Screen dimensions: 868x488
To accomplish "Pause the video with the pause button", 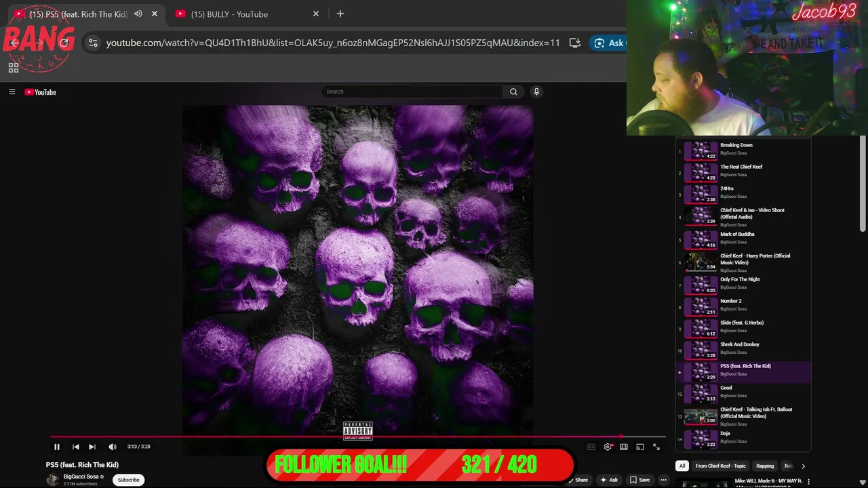I will 57,447.
